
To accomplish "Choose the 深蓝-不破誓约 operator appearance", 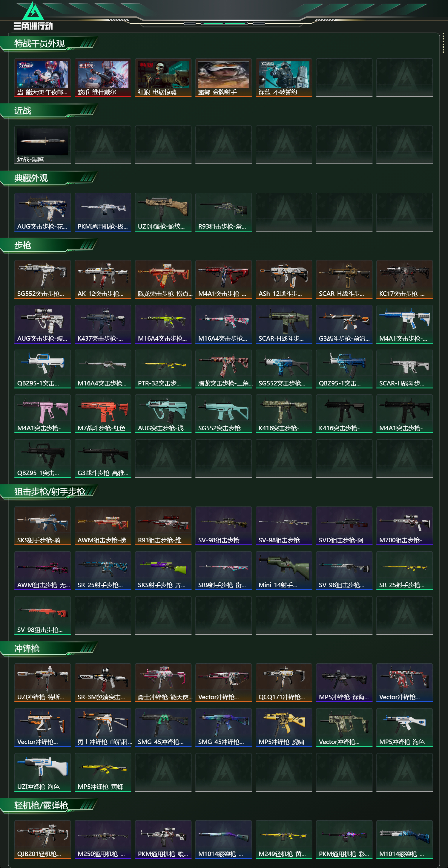I will [284, 78].
